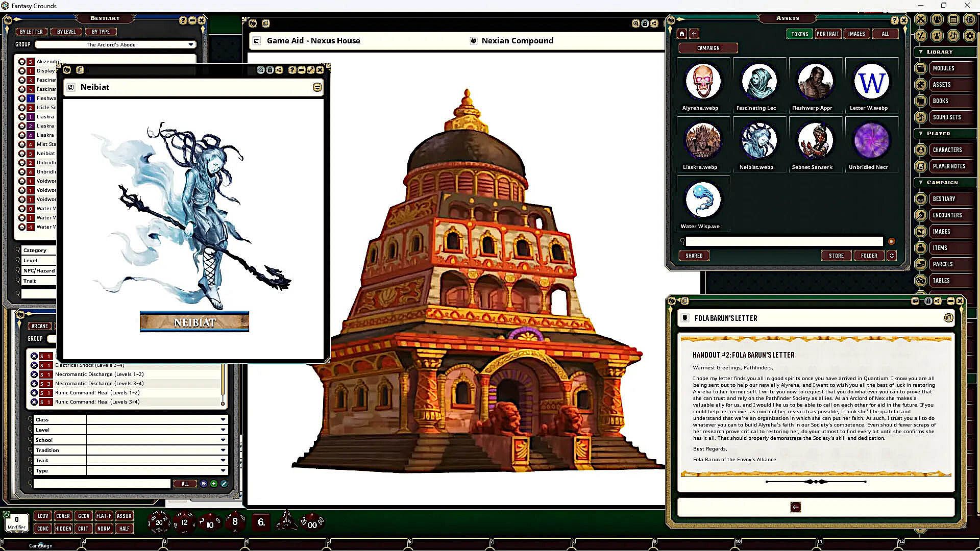980x551 pixels.
Task: Click the Folder button in Assets
Action: click(x=869, y=256)
